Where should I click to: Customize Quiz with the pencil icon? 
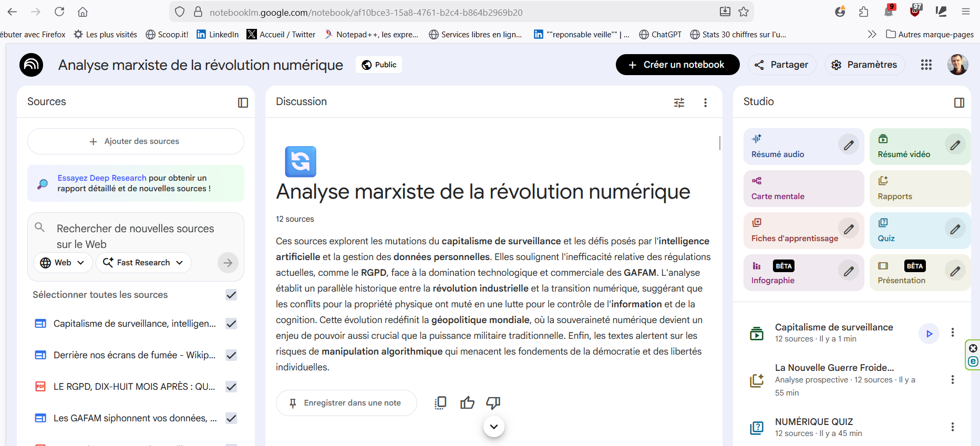click(x=955, y=229)
